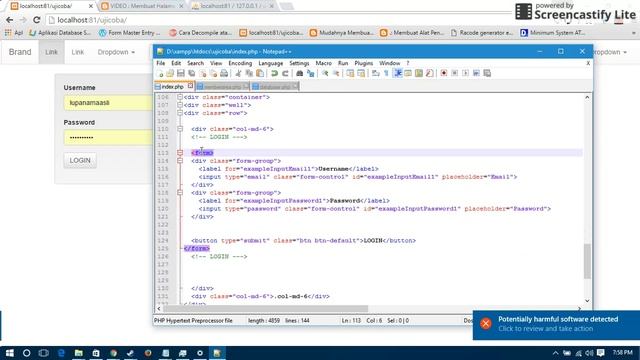This screenshot has width=640, height=360.
Task: Start macro recording with red dot icon
Action: [x=444, y=73]
